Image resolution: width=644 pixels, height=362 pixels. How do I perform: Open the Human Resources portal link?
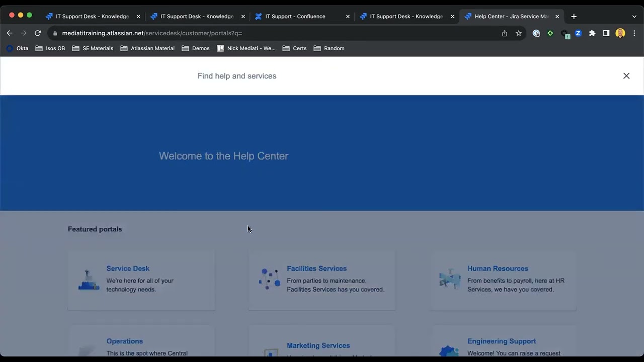498,268
